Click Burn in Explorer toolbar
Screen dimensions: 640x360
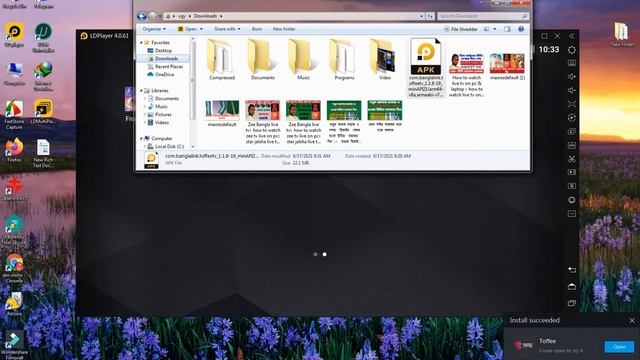tap(257, 29)
